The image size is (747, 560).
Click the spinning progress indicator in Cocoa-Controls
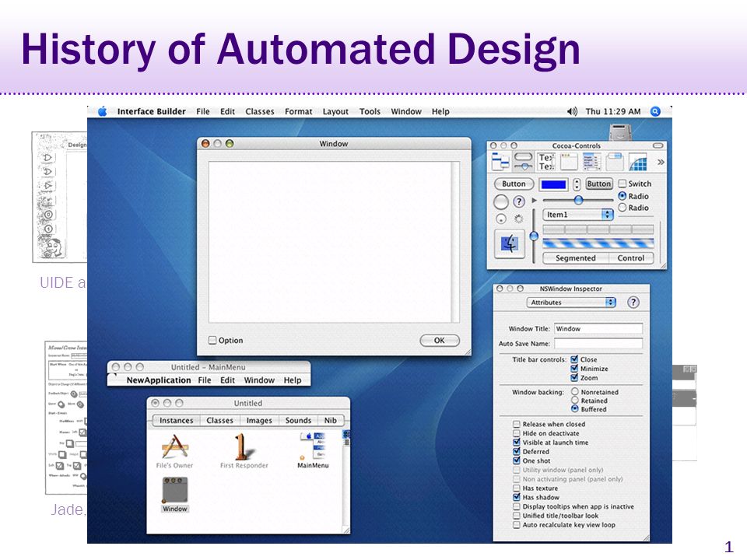click(x=519, y=219)
